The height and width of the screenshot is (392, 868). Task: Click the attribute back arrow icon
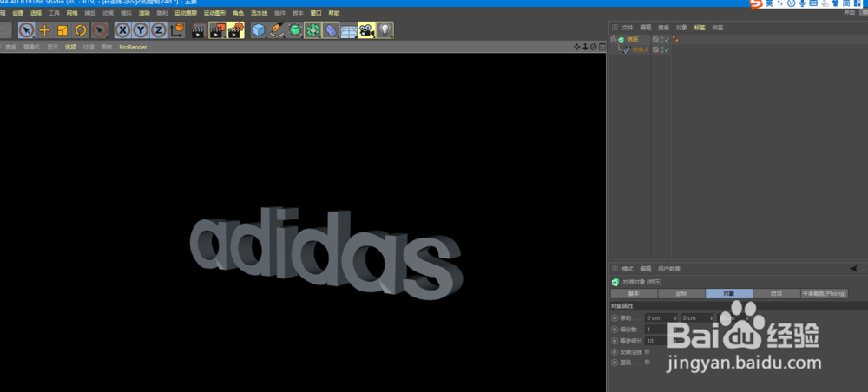853,269
